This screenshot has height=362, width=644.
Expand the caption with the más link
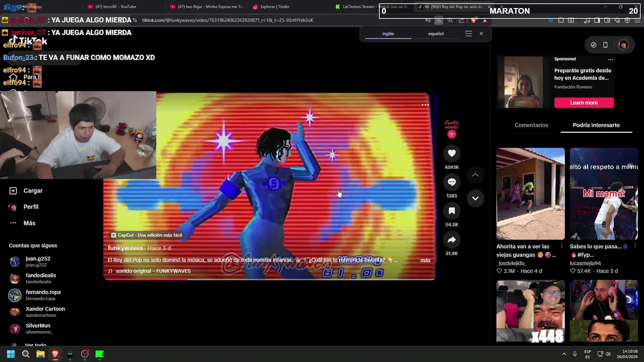425,260
